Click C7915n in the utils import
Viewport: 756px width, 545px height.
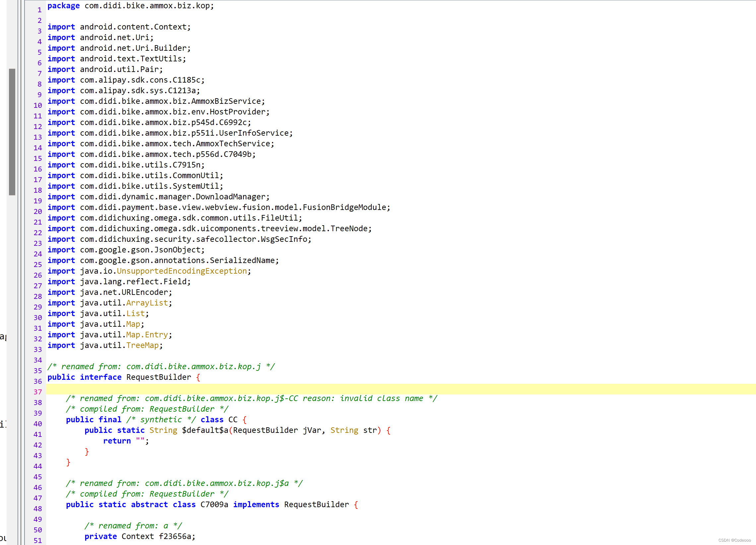(186, 165)
